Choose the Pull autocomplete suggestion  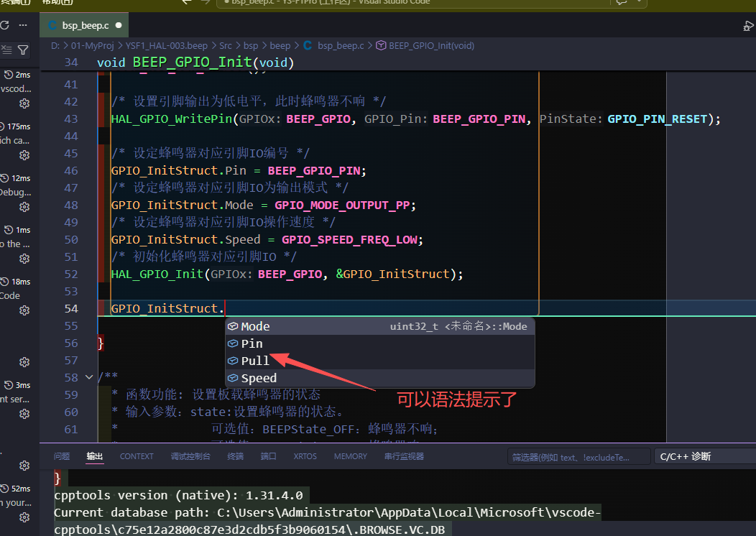(x=255, y=361)
